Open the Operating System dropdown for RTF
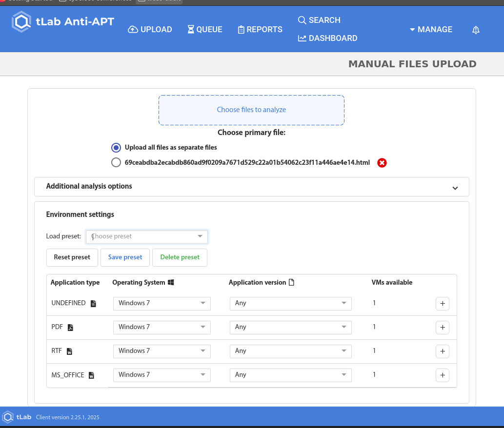Viewport: 504px width, 428px height. [161, 351]
